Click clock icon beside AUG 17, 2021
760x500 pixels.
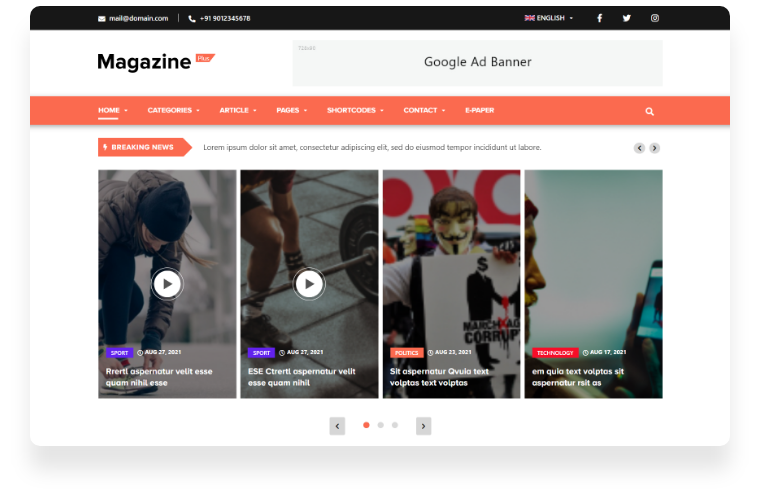tap(586, 353)
